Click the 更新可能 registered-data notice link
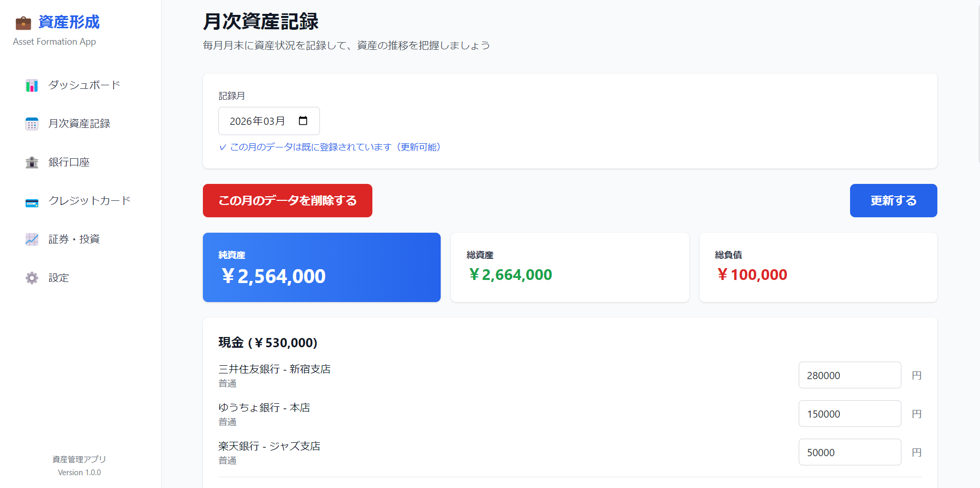 pyautogui.click(x=334, y=147)
